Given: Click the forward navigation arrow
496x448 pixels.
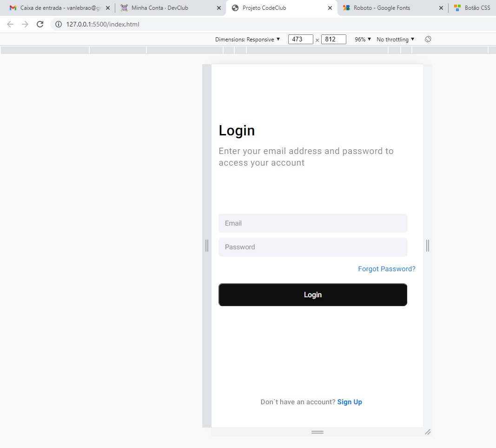Looking at the screenshot, I should coord(25,24).
